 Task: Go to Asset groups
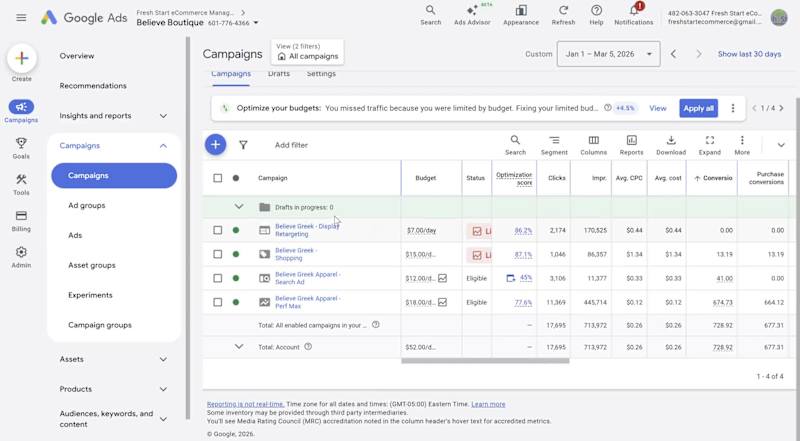coord(92,265)
